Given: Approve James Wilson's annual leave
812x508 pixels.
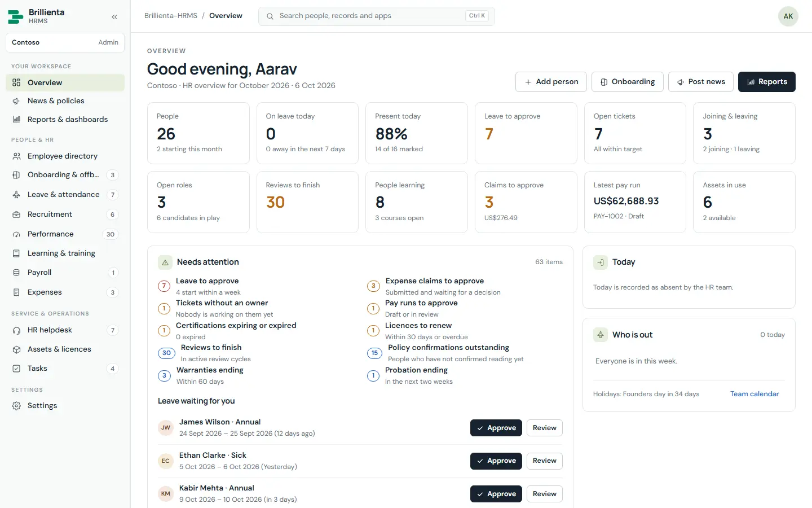Looking at the screenshot, I should coord(496,428).
